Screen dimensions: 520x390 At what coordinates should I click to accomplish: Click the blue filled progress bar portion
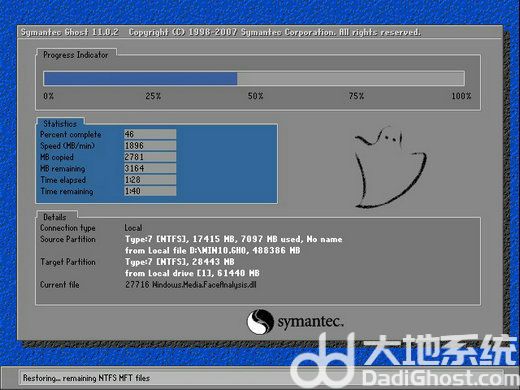(x=140, y=79)
